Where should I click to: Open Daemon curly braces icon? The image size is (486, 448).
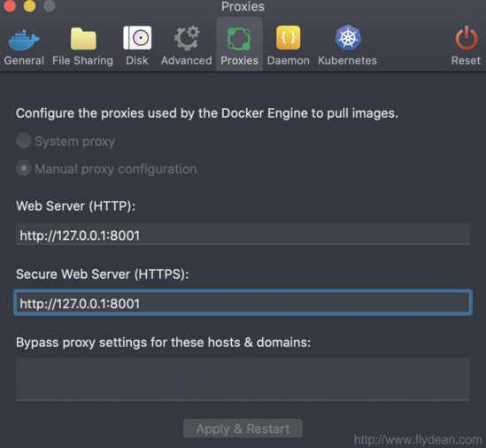289,38
